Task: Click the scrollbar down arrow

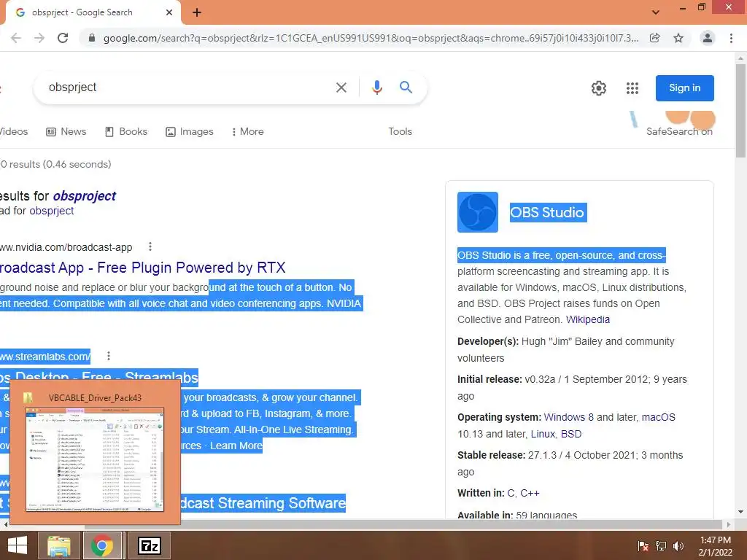Action: 740,512
